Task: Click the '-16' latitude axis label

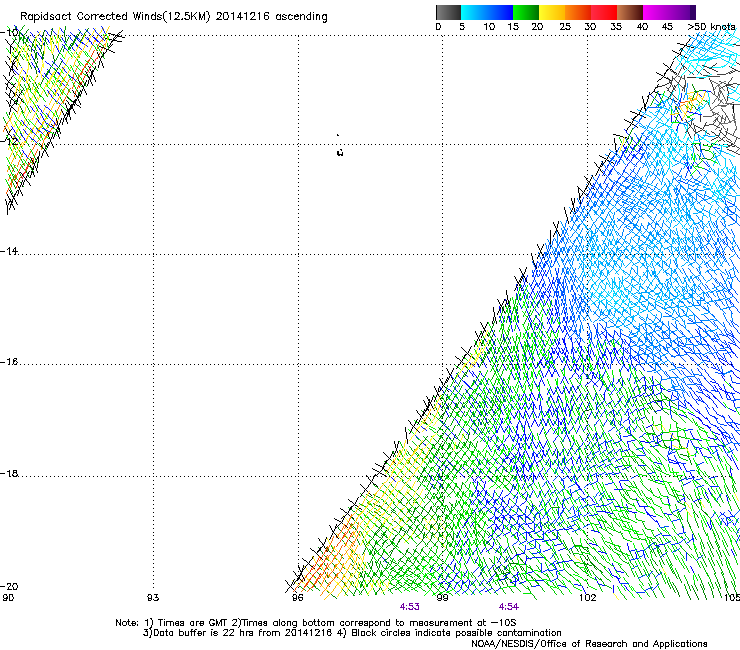Action: tap(9, 362)
